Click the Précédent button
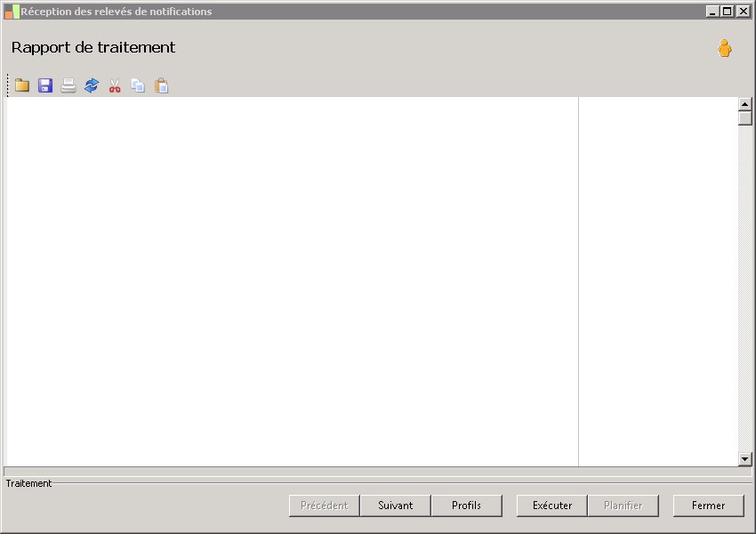 (x=324, y=505)
